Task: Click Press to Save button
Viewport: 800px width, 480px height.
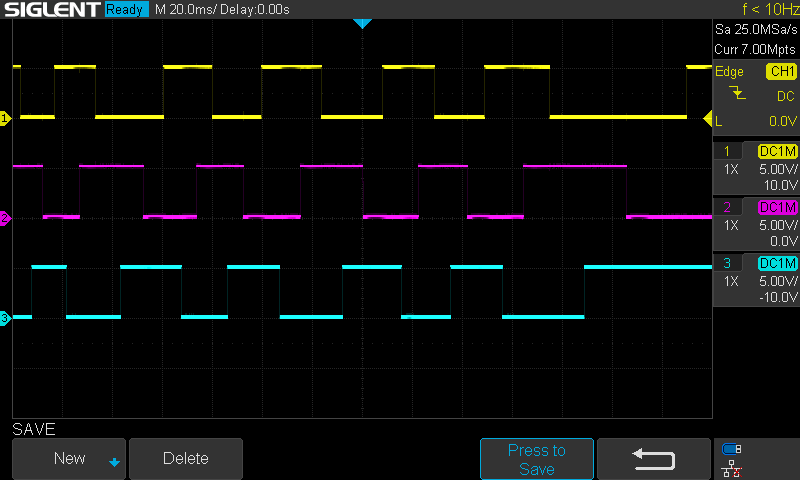Action: coord(537,459)
